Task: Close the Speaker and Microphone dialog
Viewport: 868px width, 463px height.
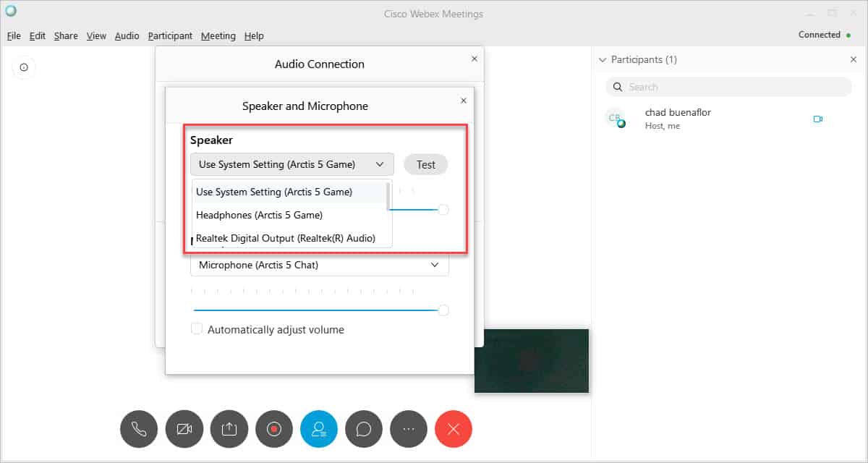Action: coord(463,100)
